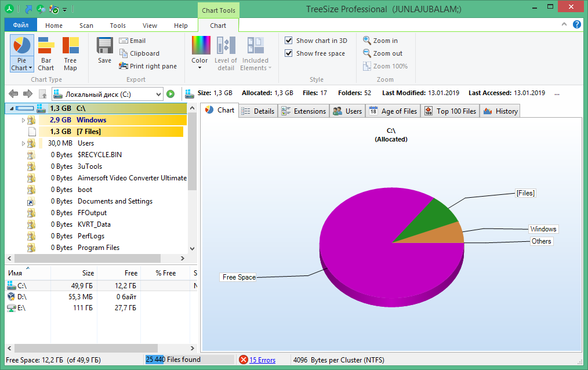Click the Windows chart label
Viewport: 588px width, 370px height.
(543, 229)
